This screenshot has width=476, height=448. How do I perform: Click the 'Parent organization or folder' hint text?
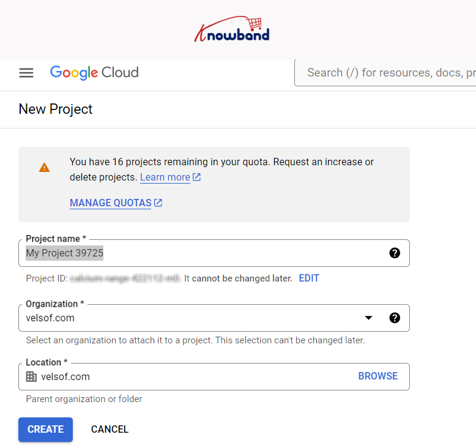[x=84, y=399]
